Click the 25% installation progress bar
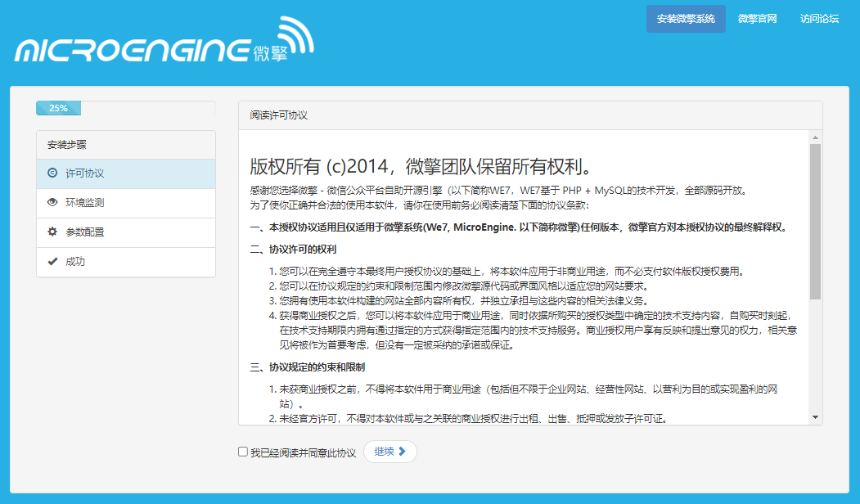Viewport: 860px width, 504px height. click(58, 107)
